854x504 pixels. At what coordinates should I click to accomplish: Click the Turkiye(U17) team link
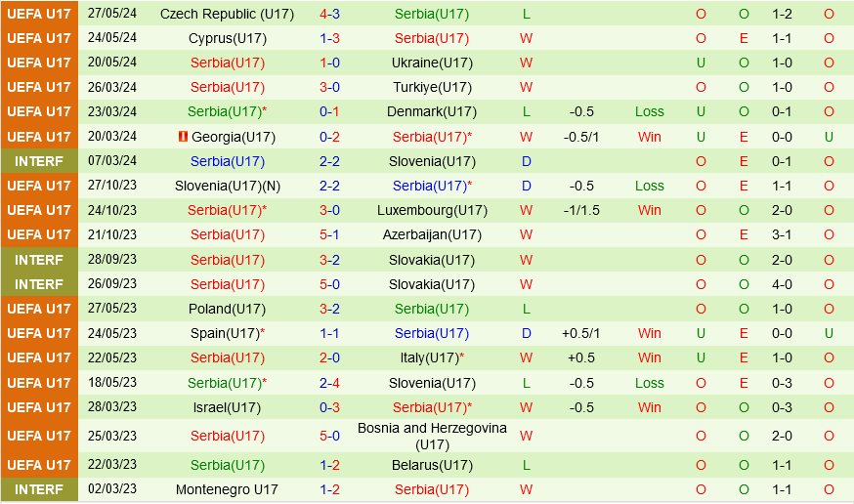431,87
